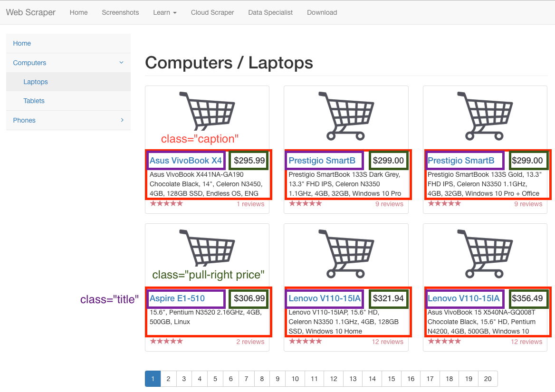Select Home in the sidebar

68,43
